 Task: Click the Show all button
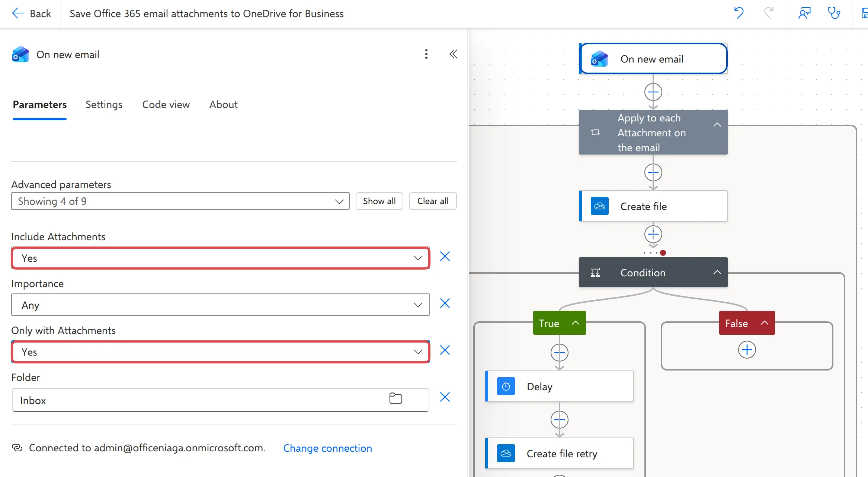point(379,201)
